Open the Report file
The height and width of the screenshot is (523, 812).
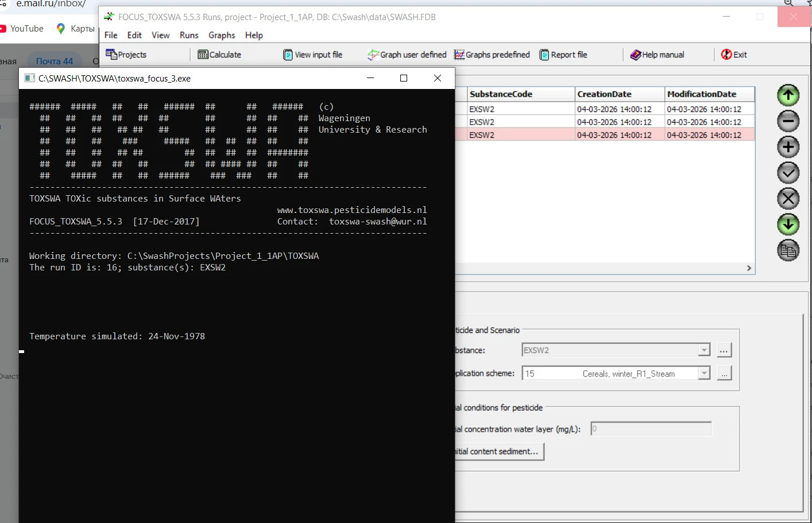[x=563, y=55]
